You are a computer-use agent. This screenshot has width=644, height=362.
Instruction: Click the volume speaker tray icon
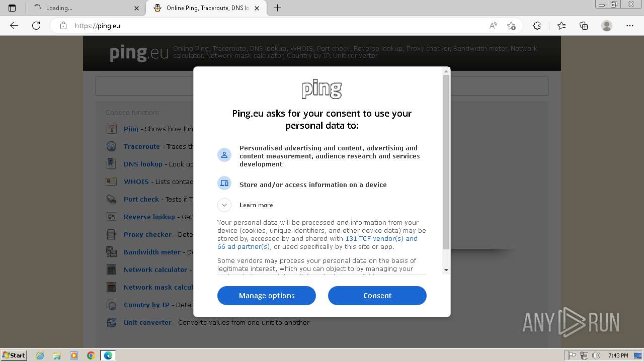(596, 355)
